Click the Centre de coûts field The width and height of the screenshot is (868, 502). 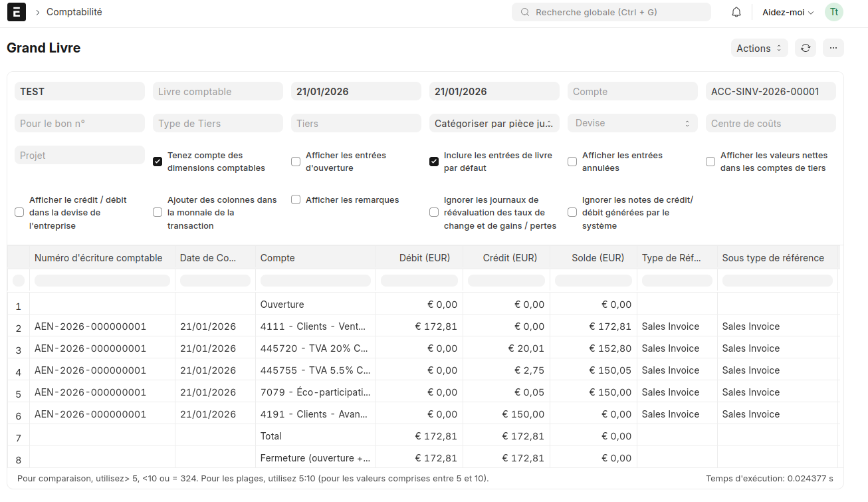pyautogui.click(x=771, y=123)
